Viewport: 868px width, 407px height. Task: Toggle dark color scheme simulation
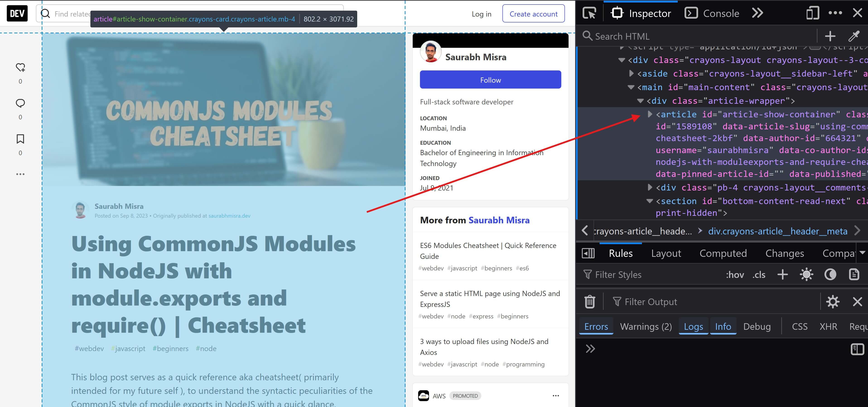(x=830, y=275)
